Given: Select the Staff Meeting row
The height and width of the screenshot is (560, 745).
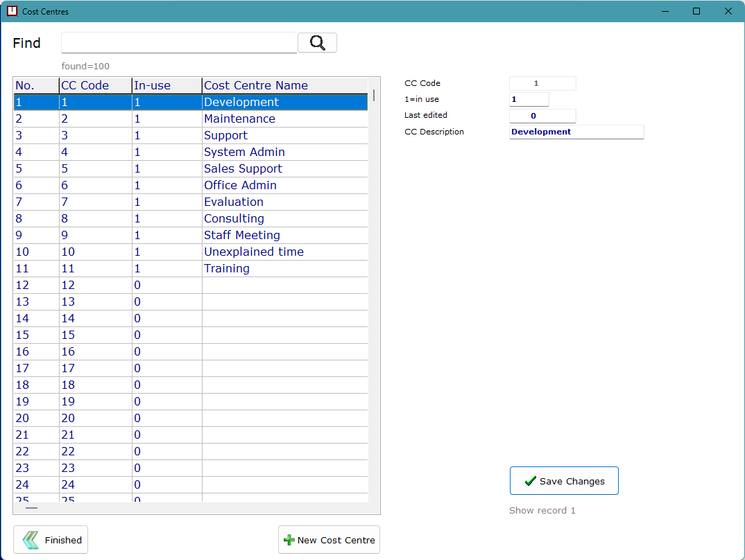Looking at the screenshot, I should coord(242,235).
